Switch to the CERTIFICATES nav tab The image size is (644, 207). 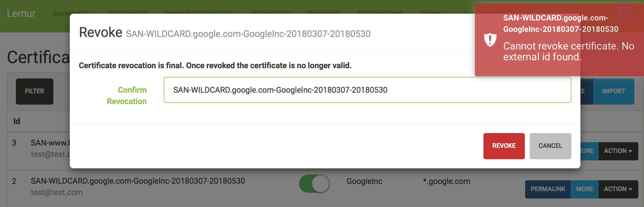[127, 13]
